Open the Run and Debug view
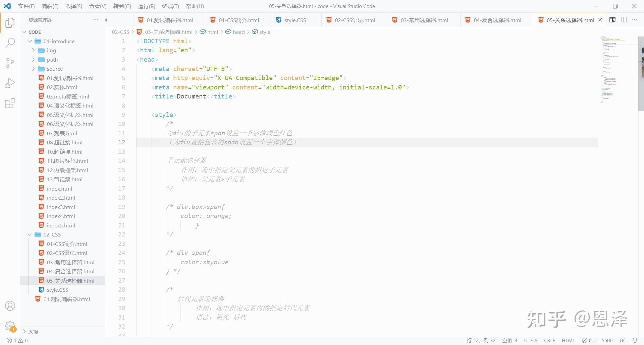644x345 pixels. tap(10, 83)
